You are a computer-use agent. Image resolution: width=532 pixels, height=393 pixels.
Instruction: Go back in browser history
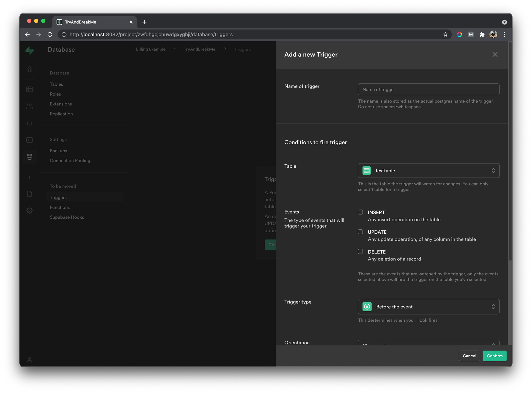[27, 34]
